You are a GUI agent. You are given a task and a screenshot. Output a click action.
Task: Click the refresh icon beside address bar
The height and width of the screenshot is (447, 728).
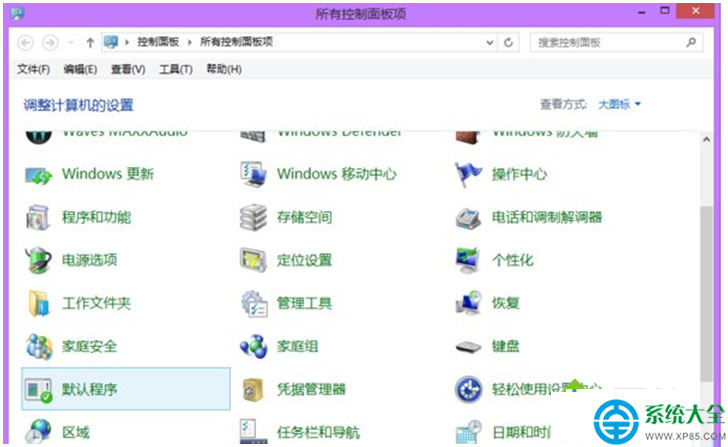(508, 43)
